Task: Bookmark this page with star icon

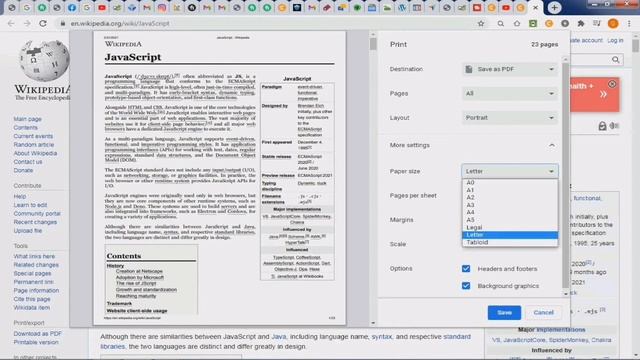Action: (481, 24)
